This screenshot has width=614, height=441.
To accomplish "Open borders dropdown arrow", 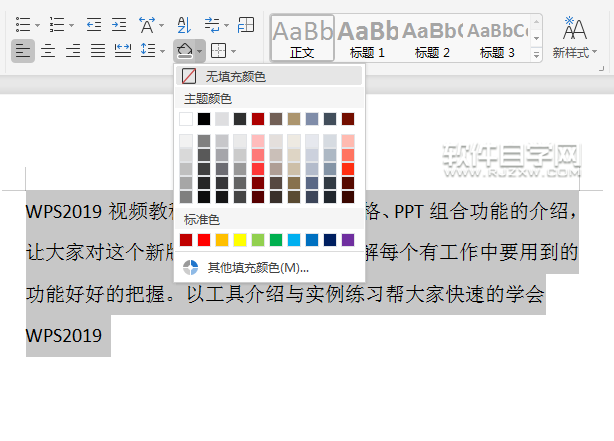I will pos(233,51).
